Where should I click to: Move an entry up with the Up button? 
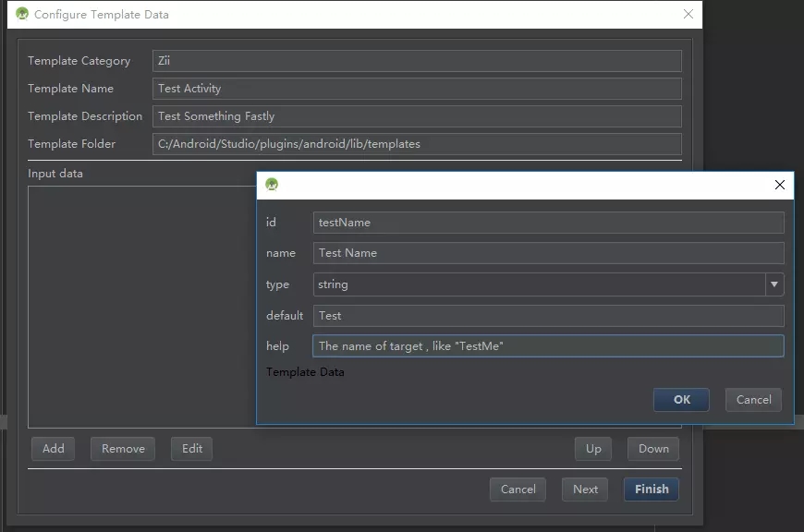[x=592, y=448]
